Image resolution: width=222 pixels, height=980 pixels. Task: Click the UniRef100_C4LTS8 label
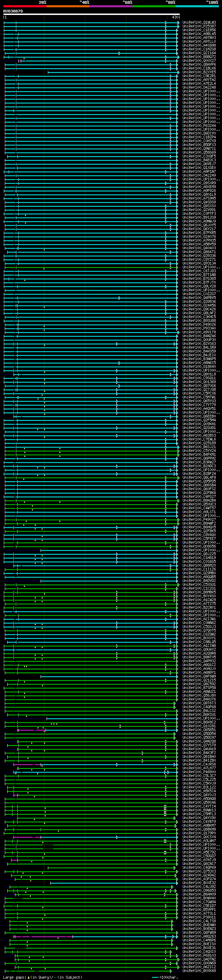pyautogui.click(x=199, y=921)
